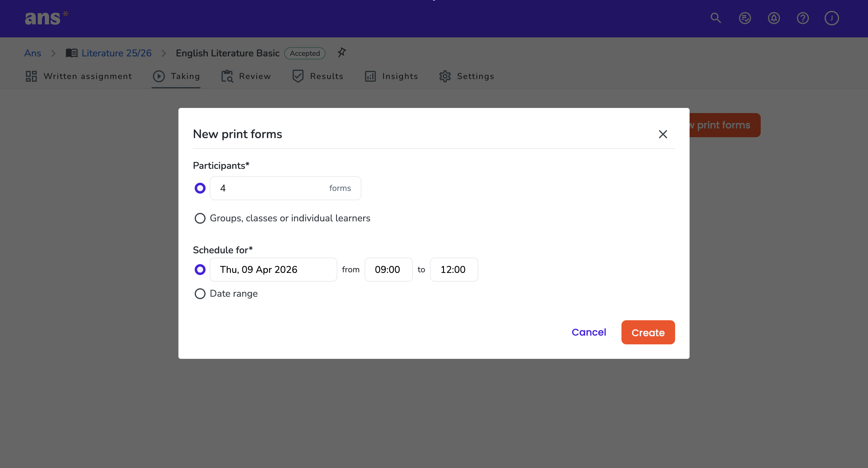
Task: Switch to the Written assignment tab
Action: coord(79,76)
